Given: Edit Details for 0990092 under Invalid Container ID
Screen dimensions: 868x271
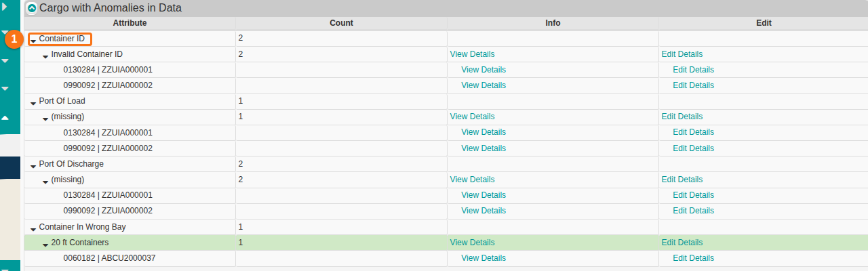Looking at the screenshot, I should [693, 85].
